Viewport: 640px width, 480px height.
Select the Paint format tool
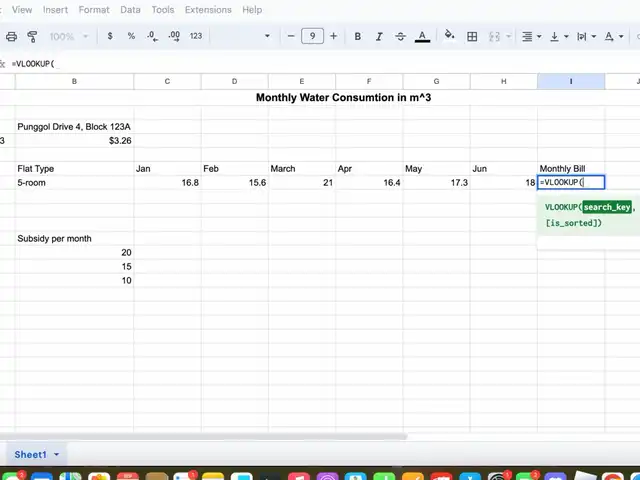[32, 36]
